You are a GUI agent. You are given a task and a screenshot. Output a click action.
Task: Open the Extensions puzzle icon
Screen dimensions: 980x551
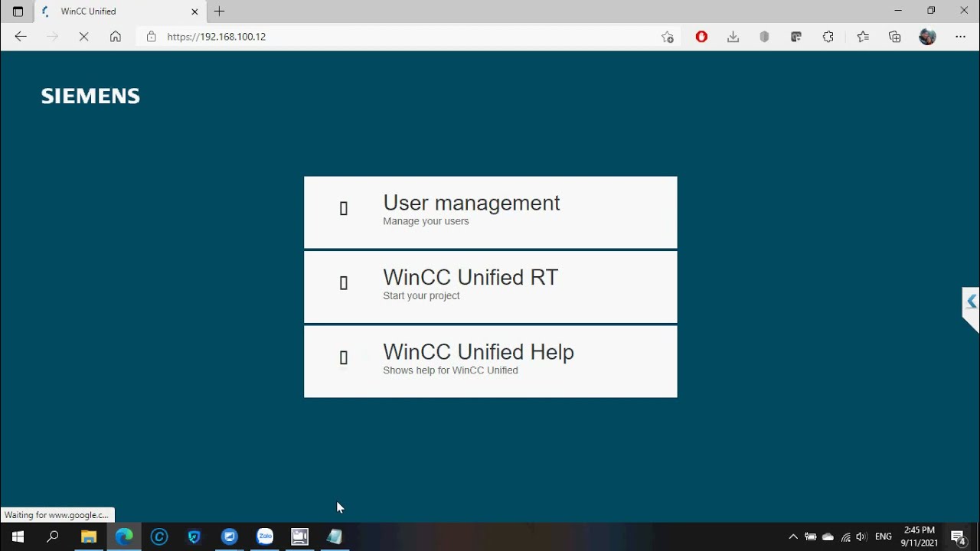click(828, 36)
